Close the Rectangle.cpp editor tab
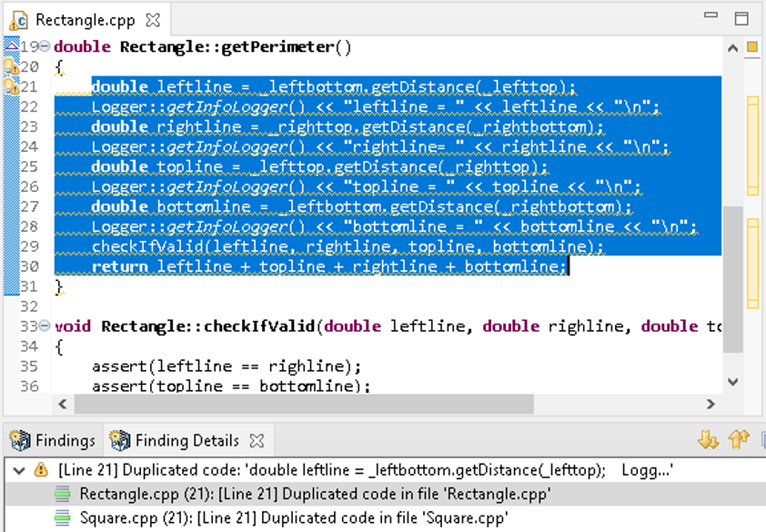Screen dimensions: 766x532 (153, 20)
